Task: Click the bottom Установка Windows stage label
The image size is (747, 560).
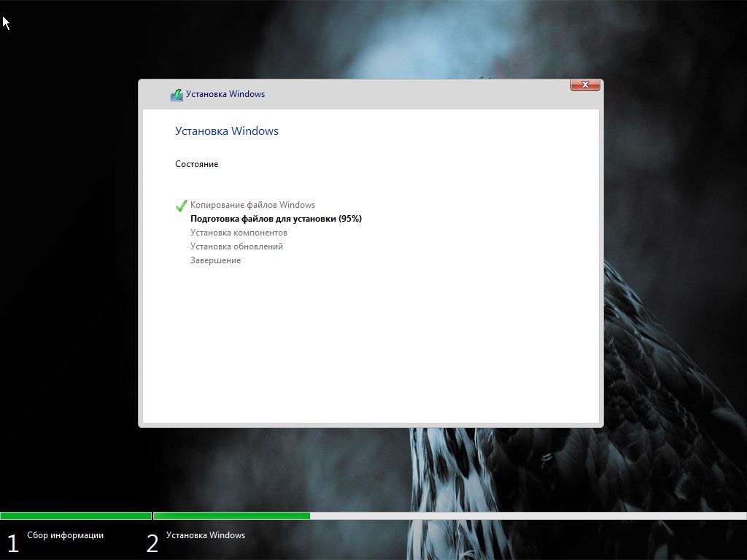Action: [x=205, y=535]
